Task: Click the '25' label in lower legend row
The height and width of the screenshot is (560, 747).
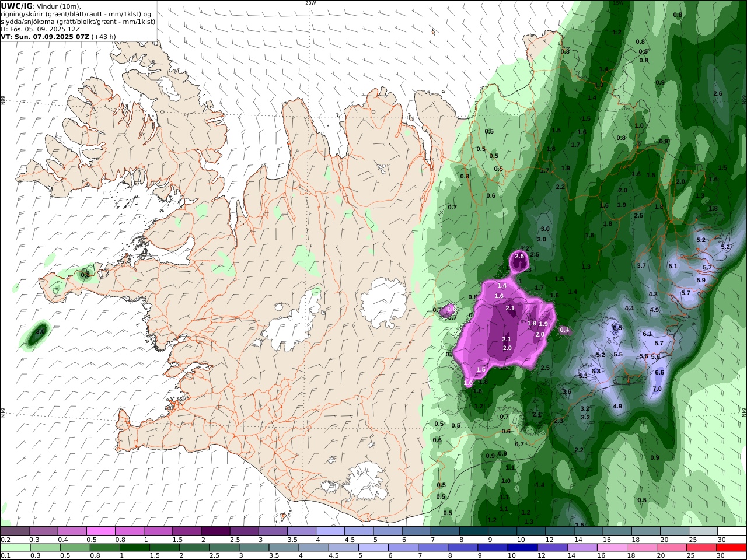Action: coord(691,556)
